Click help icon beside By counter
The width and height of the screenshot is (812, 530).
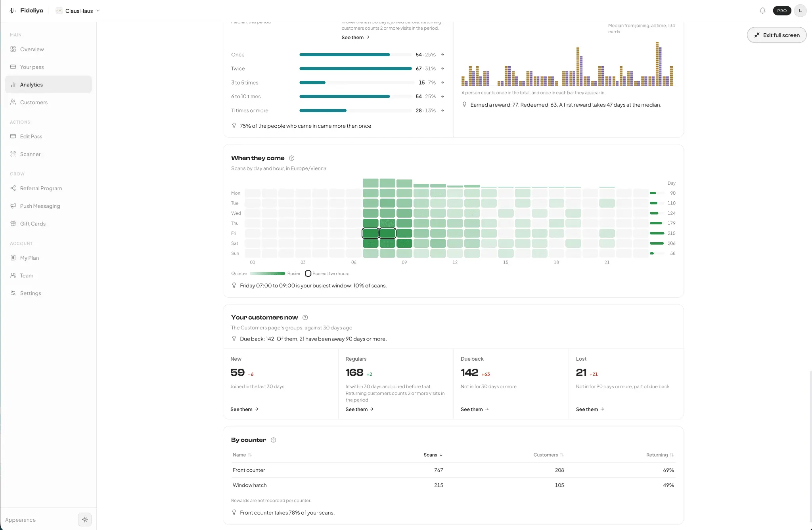tap(273, 440)
